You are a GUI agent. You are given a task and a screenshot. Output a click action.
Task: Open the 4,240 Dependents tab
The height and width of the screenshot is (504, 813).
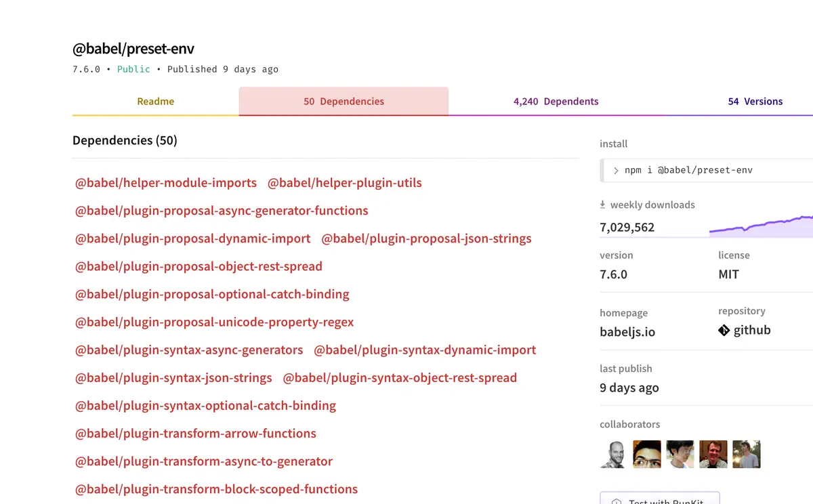tap(556, 102)
